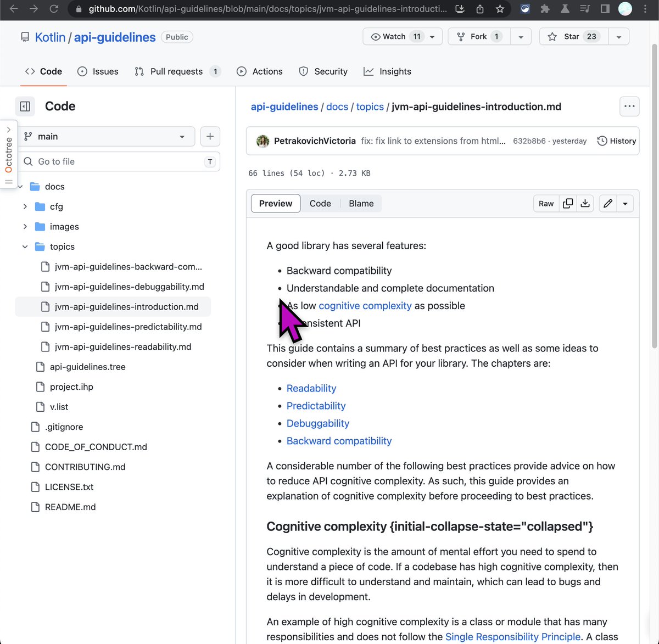
Task: Collapse the docs folder chevron
Action: click(20, 187)
